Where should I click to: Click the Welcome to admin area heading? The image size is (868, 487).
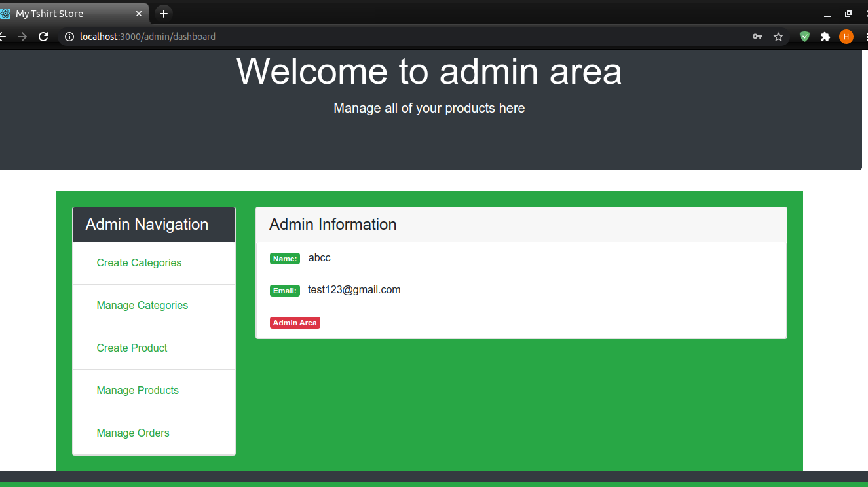tap(429, 71)
